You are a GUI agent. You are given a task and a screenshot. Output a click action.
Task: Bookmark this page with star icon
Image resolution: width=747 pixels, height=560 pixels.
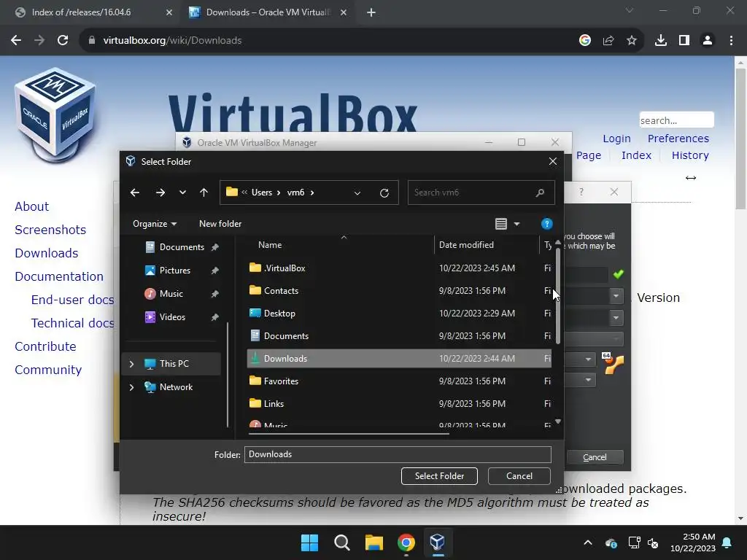(632, 41)
